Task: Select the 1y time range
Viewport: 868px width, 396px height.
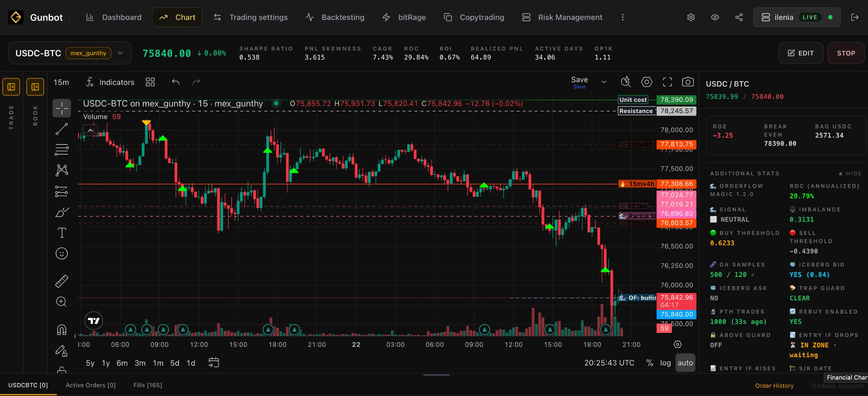Action: point(106,363)
